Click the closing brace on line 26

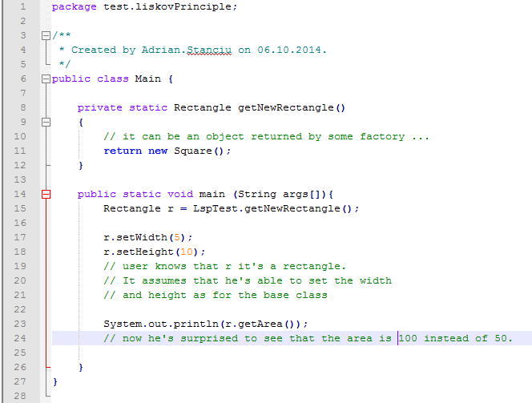(81, 368)
